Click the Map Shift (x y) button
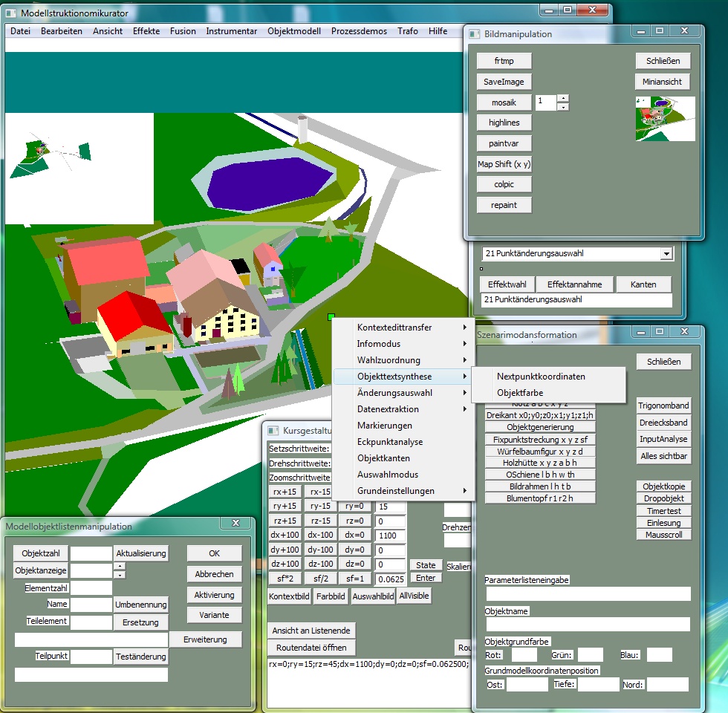The width and height of the screenshot is (728, 713). point(504,164)
